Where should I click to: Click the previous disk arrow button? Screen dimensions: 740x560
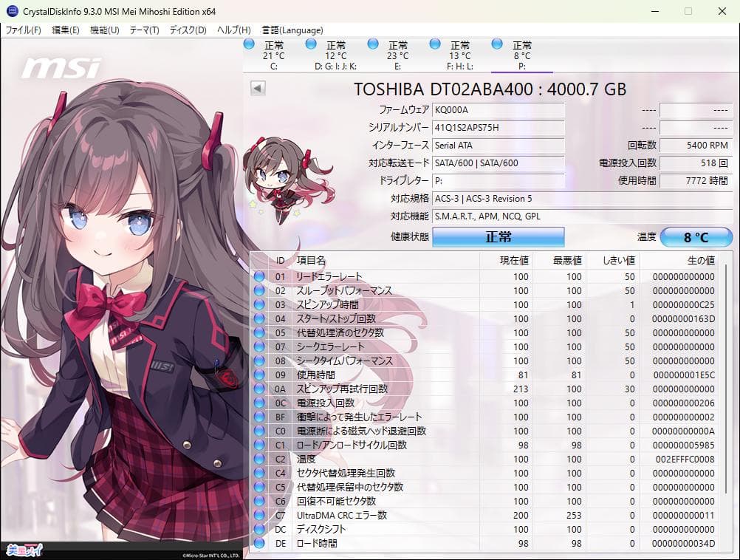pyautogui.click(x=258, y=89)
